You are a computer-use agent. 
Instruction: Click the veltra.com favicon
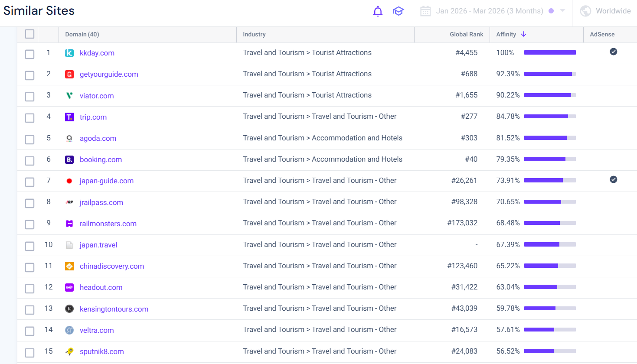click(x=69, y=330)
